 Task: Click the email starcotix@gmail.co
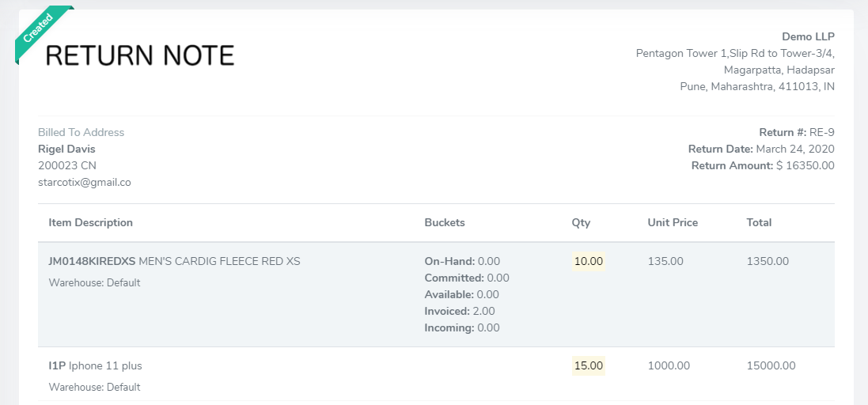point(85,182)
